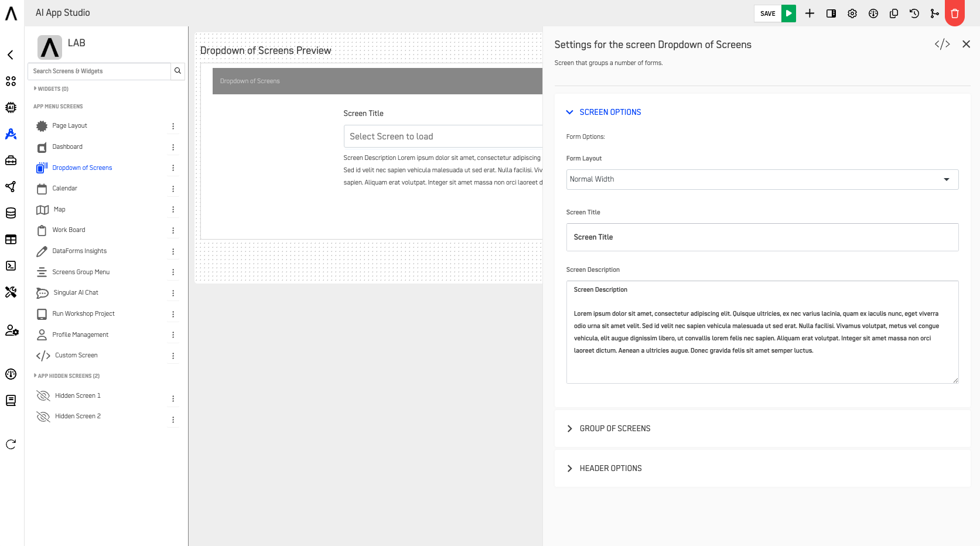
Task: Select Run Workshop Project screen
Action: point(83,314)
